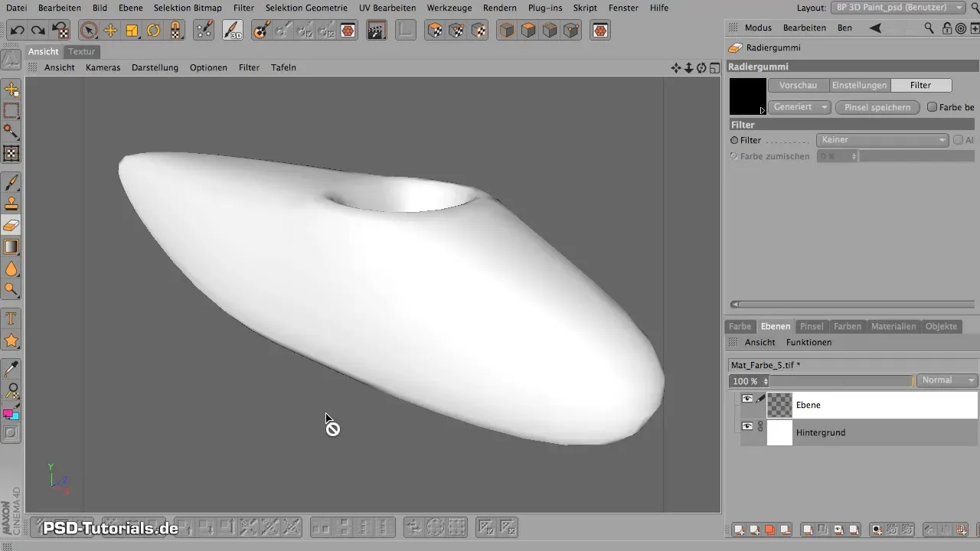
Task: Open the viewport Darstellung menu
Action: tap(155, 67)
